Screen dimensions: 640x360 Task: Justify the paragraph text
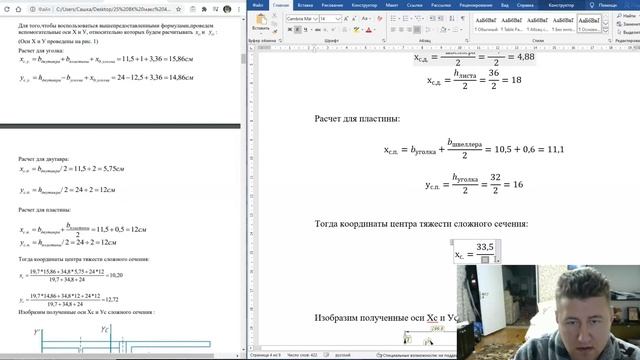(417, 30)
